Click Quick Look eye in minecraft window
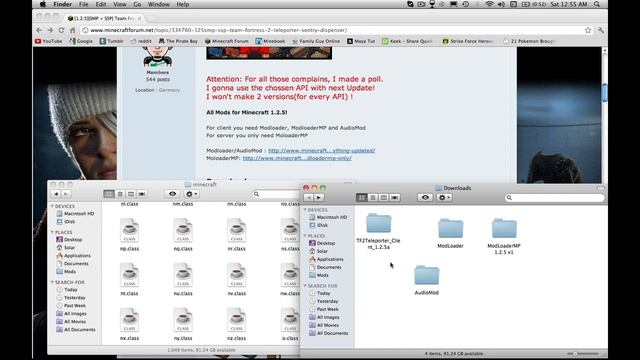The width and height of the screenshot is (640, 360). click(x=172, y=194)
